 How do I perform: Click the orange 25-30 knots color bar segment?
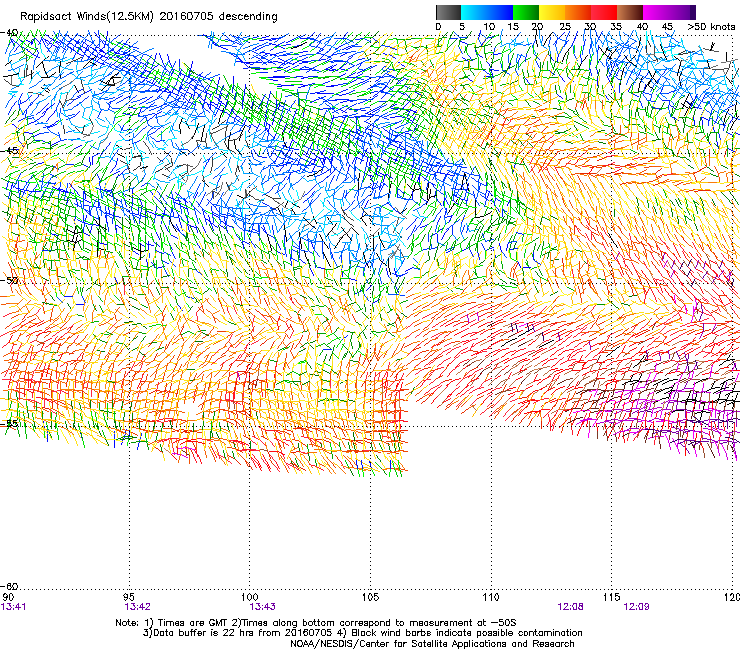click(x=578, y=12)
